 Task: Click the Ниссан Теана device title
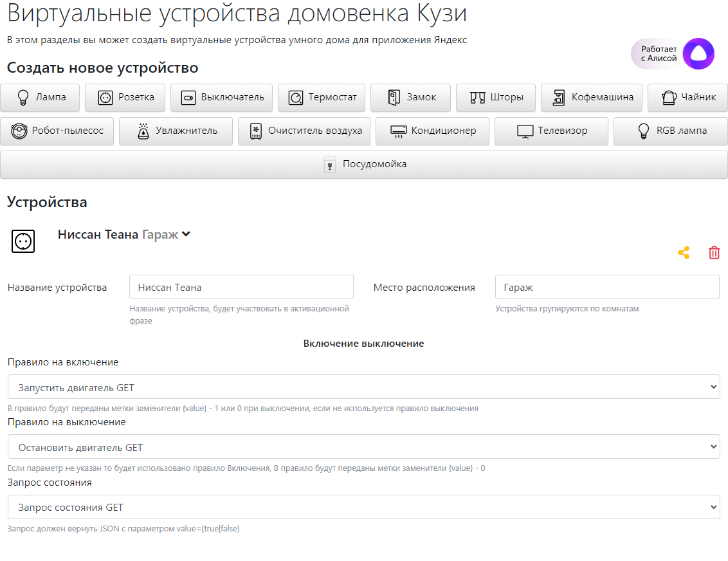(98, 235)
